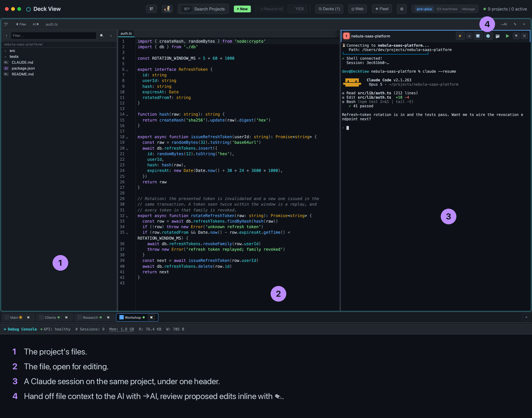
Task: Toggle the AI panel arrow
Action: (x=36, y=24)
